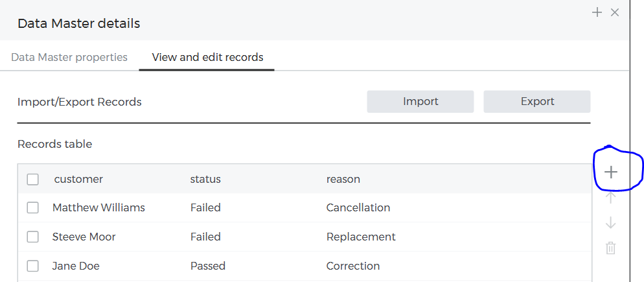Image resolution: width=644 pixels, height=282 pixels.
Task: Click the plus icon in panel header
Action: [597, 12]
